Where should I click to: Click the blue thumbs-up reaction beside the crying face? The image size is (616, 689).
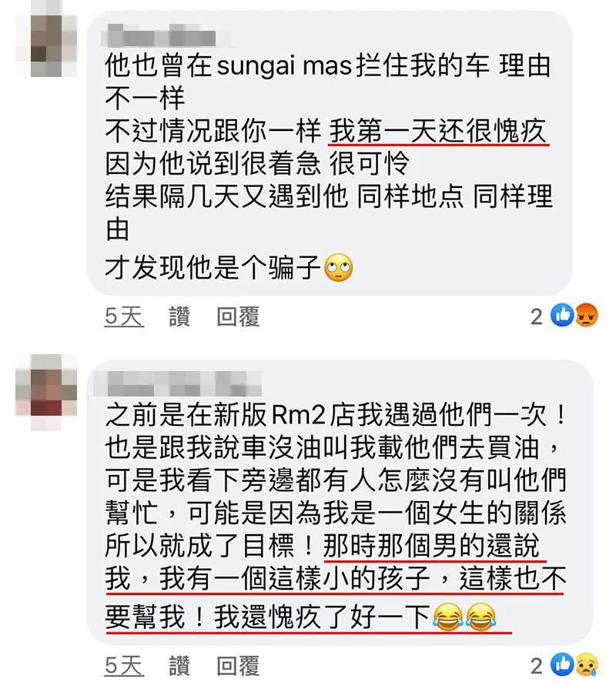pos(562,664)
